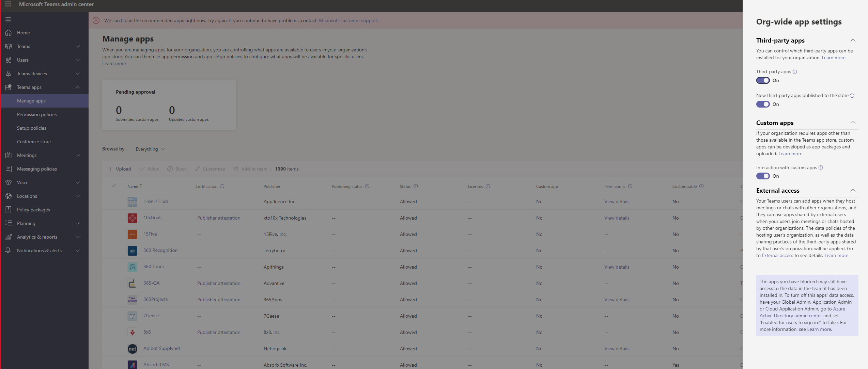This screenshot has width=868, height=369.
Task: Collapse the Custom apps section
Action: 853,123
